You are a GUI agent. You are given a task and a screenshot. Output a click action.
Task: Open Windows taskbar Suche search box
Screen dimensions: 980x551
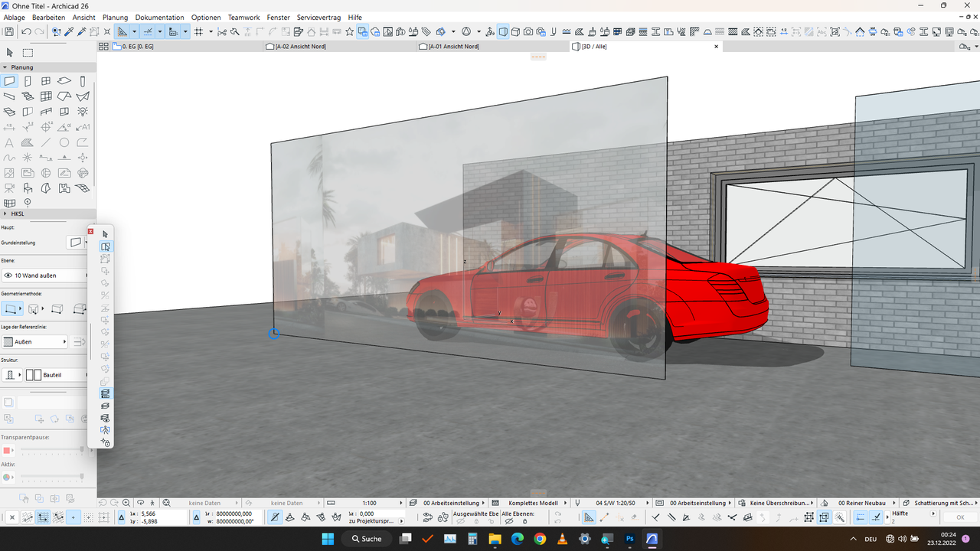click(x=366, y=539)
